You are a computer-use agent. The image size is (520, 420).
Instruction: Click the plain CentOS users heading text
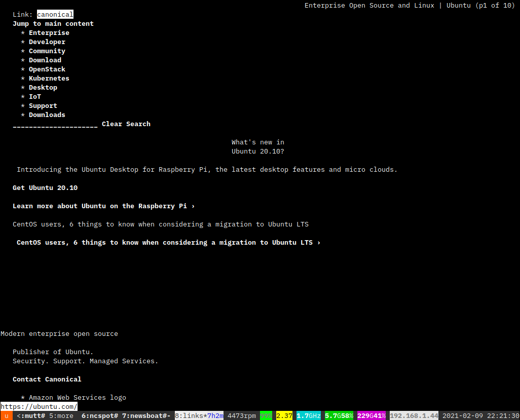point(161,224)
